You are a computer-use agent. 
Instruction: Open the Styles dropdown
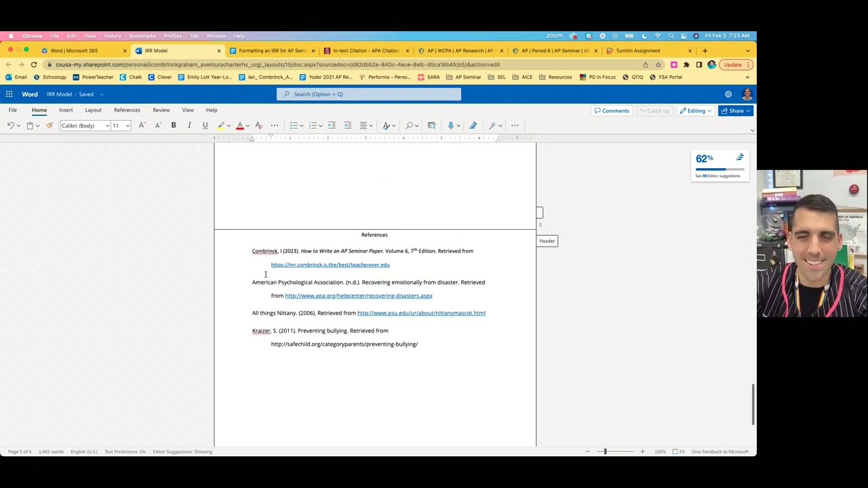tap(389, 125)
